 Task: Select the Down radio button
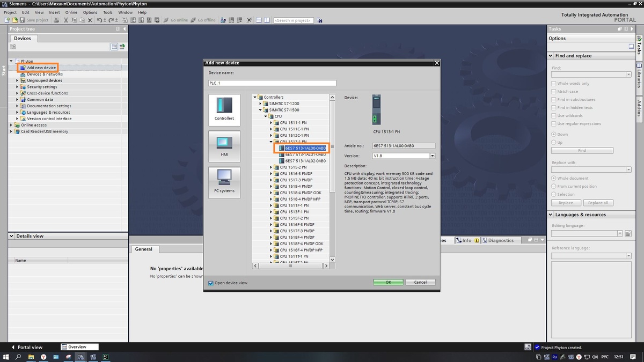coord(554,135)
